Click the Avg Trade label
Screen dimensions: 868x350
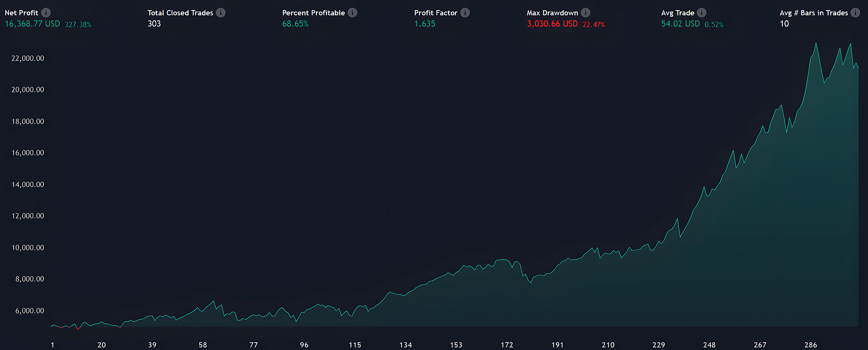(678, 13)
